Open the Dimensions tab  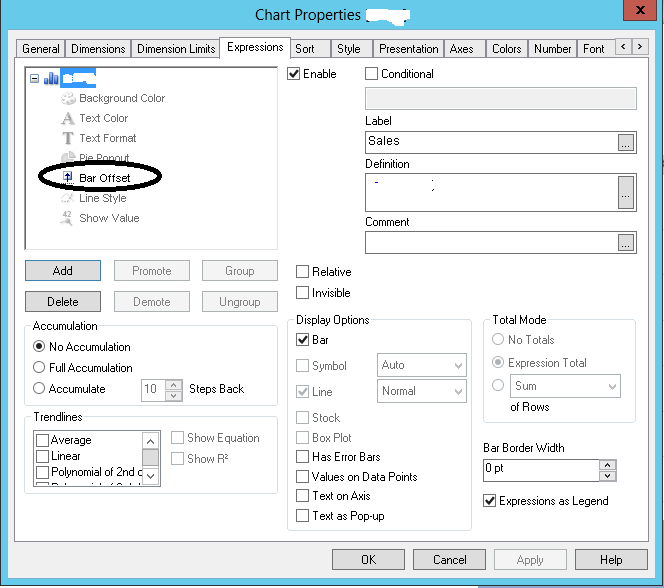pyautogui.click(x=98, y=49)
